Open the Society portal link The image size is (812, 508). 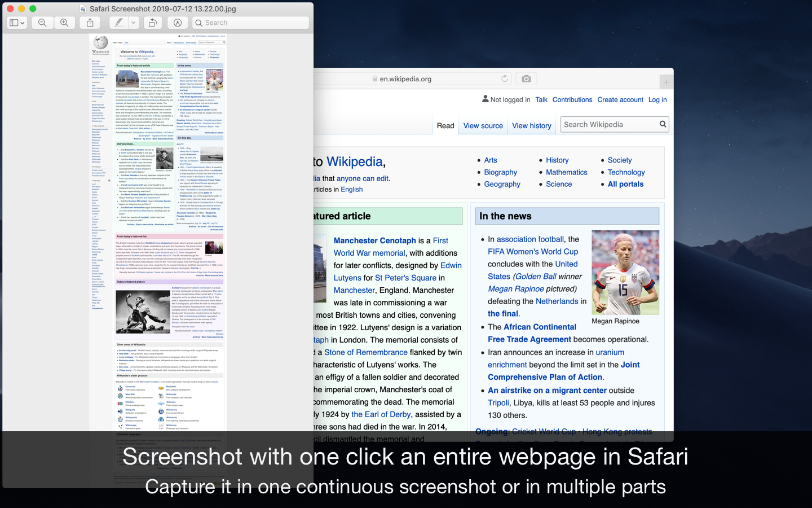620,160
